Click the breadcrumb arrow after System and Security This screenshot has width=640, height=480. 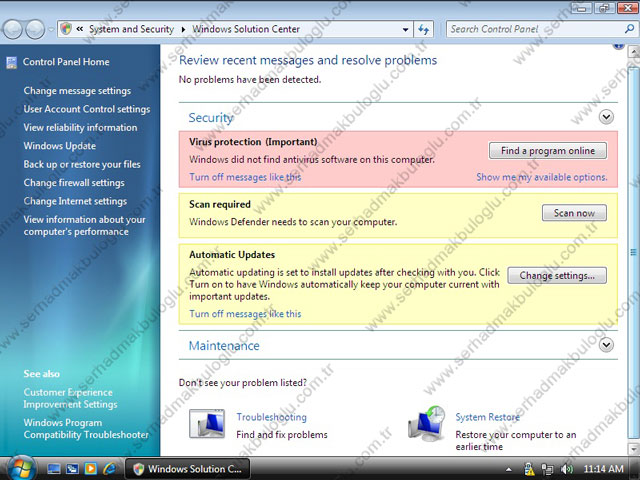(183, 29)
